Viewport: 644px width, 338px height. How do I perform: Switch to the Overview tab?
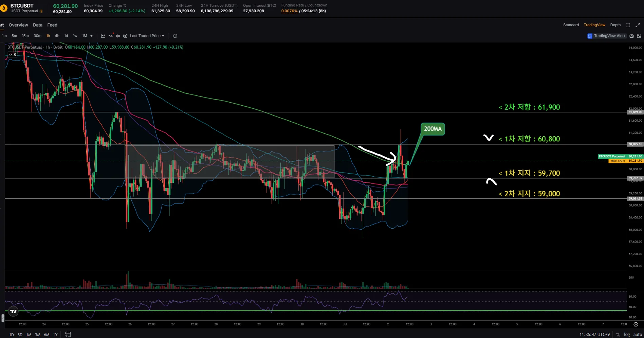pyautogui.click(x=18, y=25)
